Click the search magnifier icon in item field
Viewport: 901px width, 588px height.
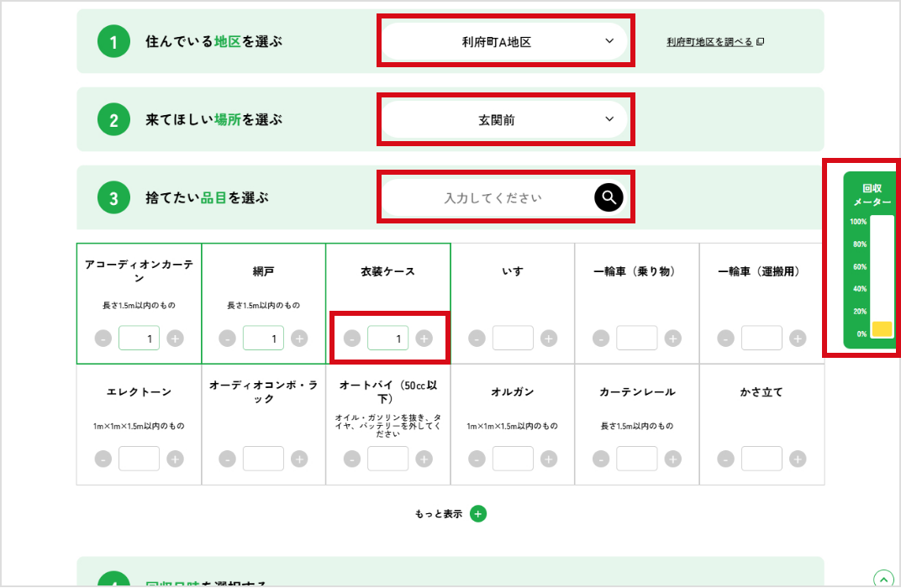(x=609, y=197)
